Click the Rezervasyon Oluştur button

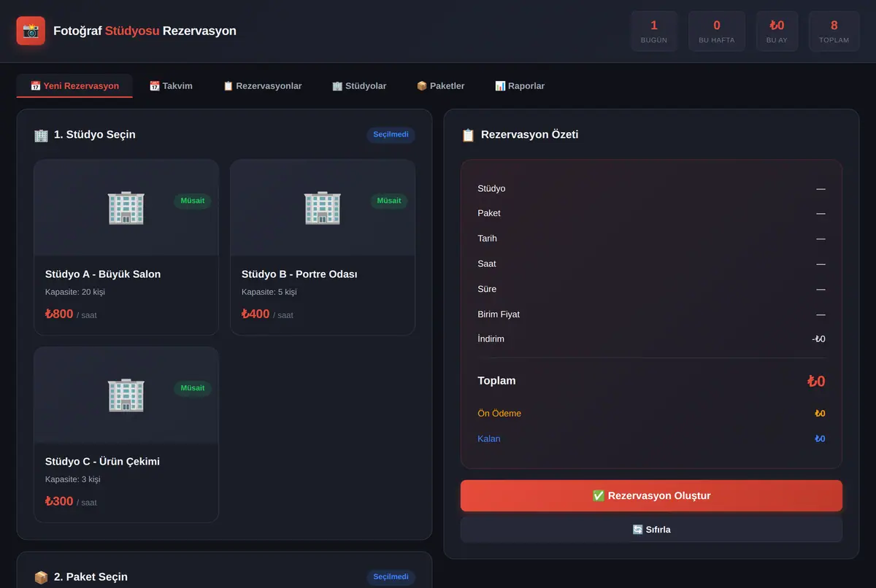point(651,496)
